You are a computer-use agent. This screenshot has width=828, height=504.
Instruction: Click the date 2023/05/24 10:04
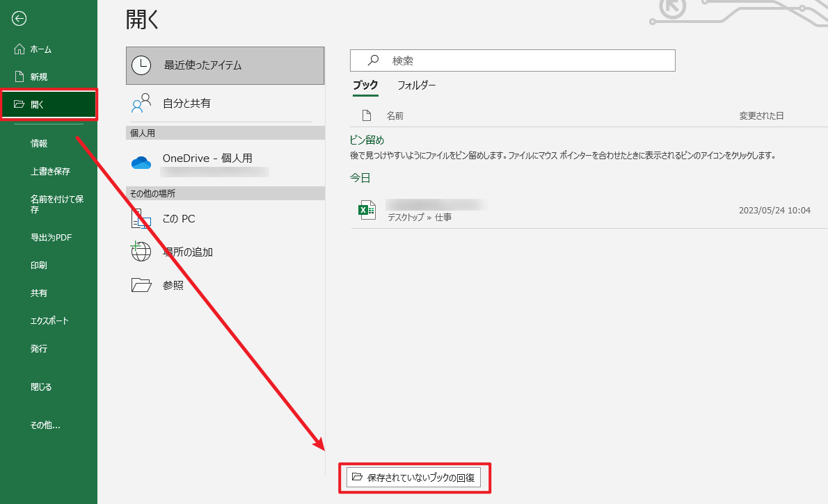click(774, 210)
